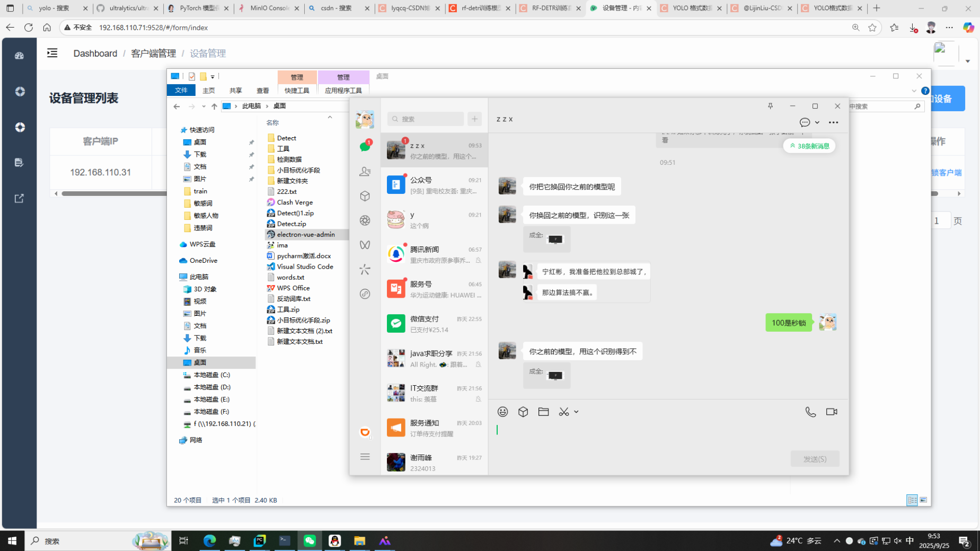Open WeChat contacts from sidebar
The image size is (980, 551).
pyautogui.click(x=365, y=171)
